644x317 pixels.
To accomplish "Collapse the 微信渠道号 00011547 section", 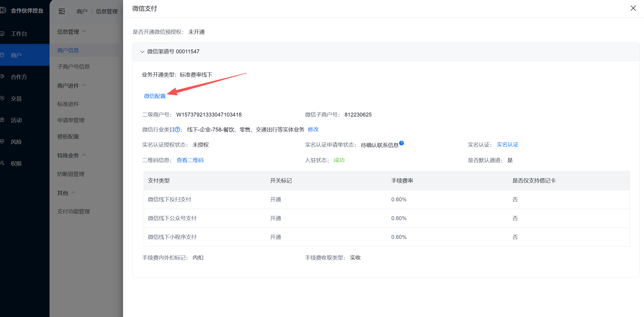I will click(x=142, y=52).
